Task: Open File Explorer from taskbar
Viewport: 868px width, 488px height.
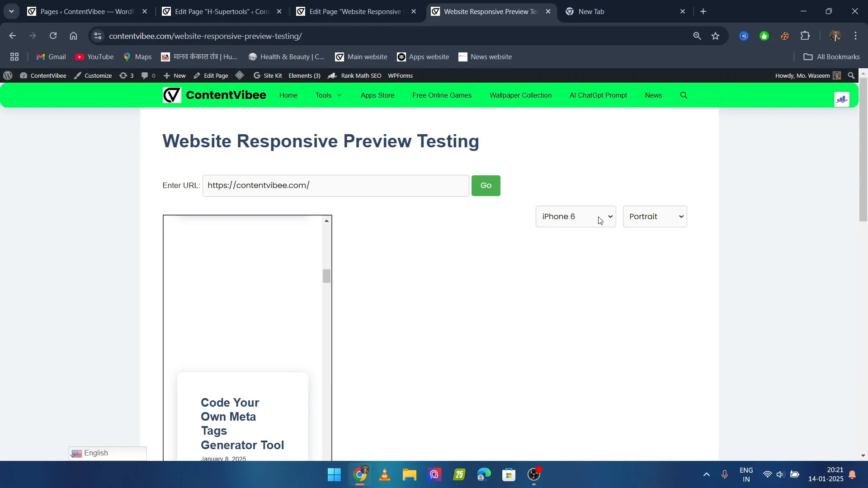Action: pyautogui.click(x=410, y=475)
